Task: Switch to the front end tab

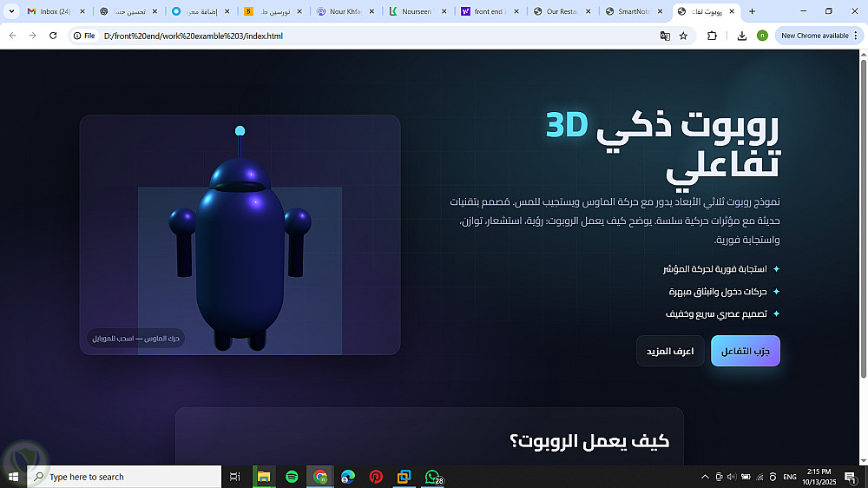Action: point(490,11)
